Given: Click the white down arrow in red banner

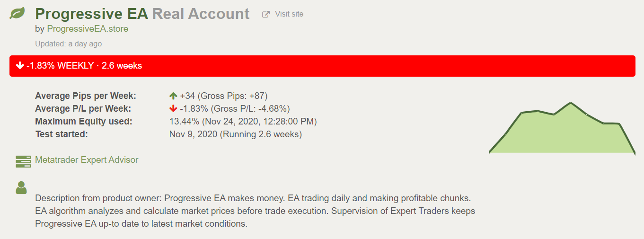Looking at the screenshot, I should [20, 65].
